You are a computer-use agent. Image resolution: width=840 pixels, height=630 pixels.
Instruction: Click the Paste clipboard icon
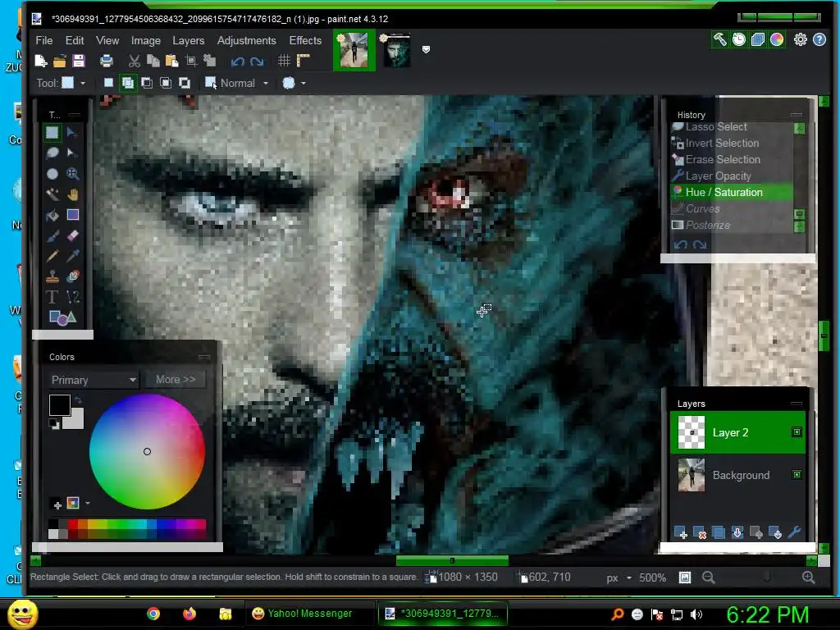point(172,61)
